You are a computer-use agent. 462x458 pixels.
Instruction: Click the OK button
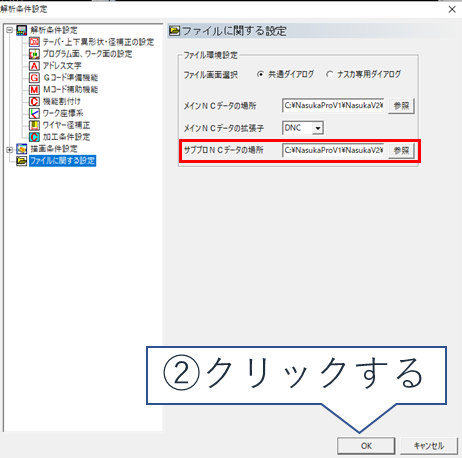[x=366, y=446]
